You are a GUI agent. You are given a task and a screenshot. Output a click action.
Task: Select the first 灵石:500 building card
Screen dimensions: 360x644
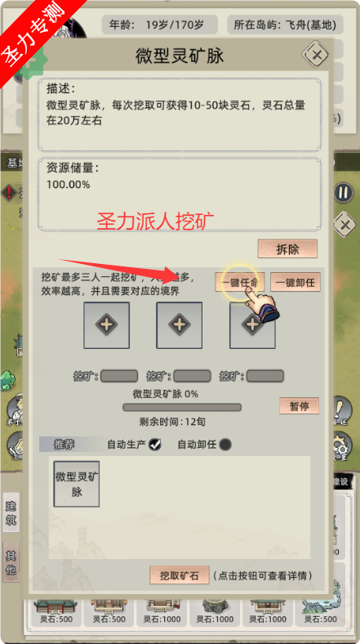(x=56, y=612)
